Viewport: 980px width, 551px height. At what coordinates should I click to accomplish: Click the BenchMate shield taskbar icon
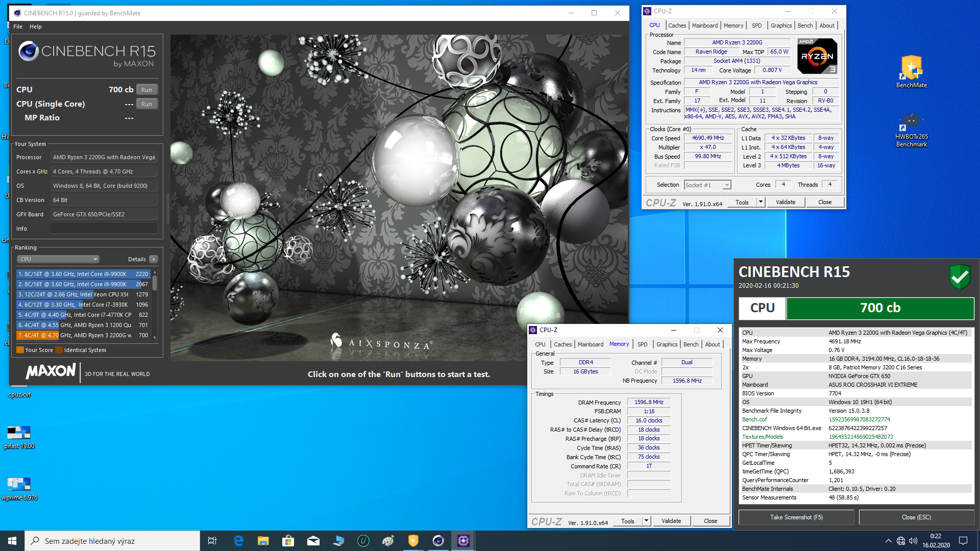tap(413, 541)
